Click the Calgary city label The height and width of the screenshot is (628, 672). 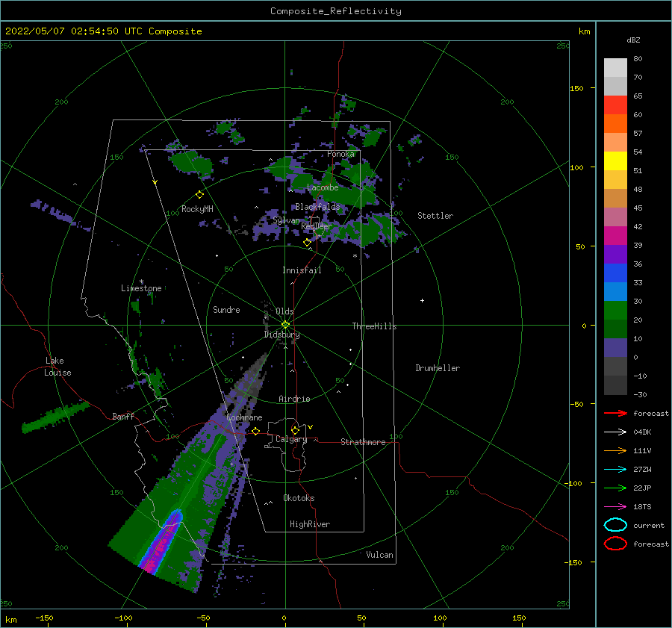pyautogui.click(x=291, y=439)
